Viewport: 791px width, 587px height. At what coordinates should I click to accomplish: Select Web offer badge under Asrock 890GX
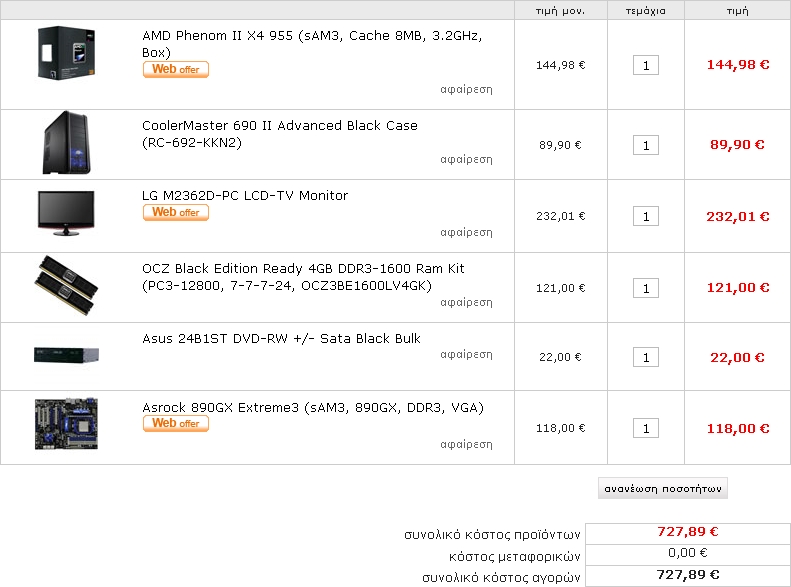pyautogui.click(x=176, y=424)
